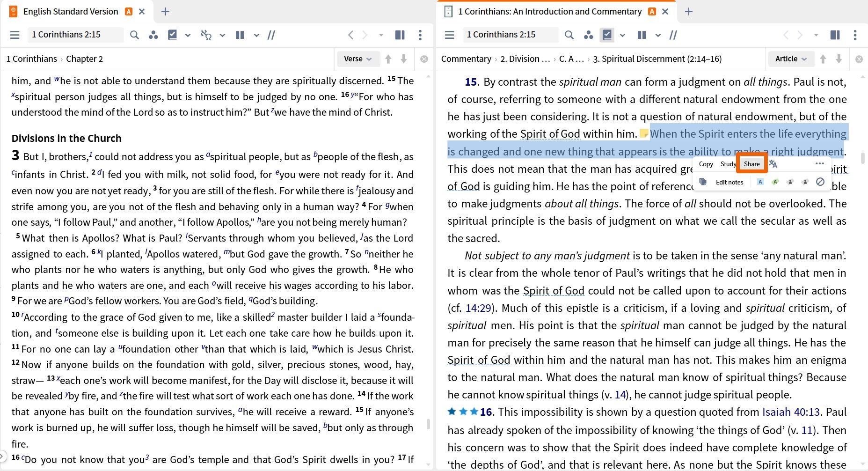Click the notes stack icon in selection popup
Viewport: 868px width, 471px height.
tap(703, 182)
